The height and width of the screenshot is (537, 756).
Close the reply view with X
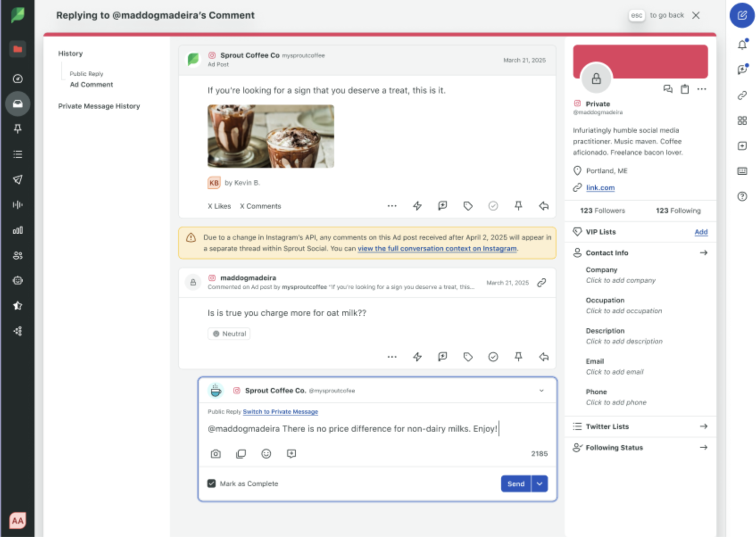point(696,15)
